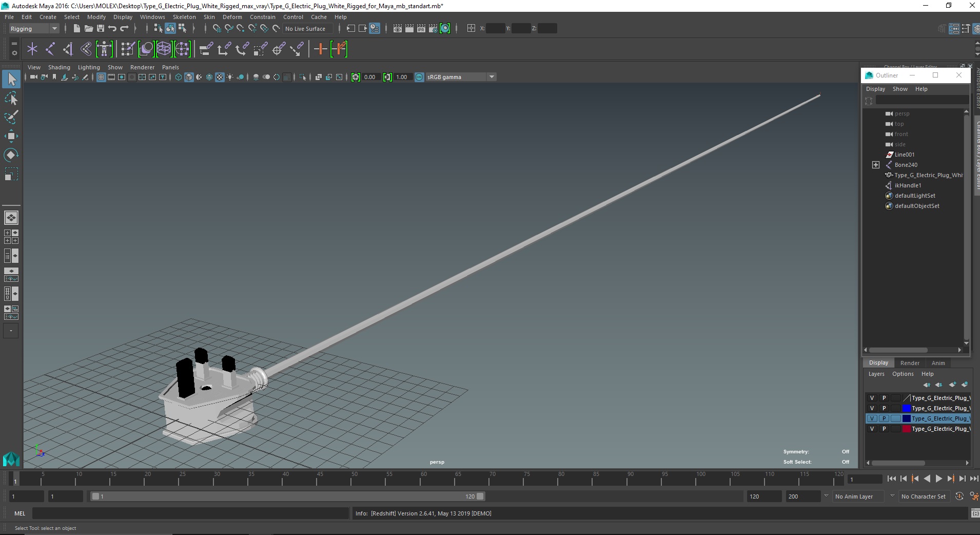Open the No Live Surface field
The width and height of the screenshot is (980, 535).
coord(308,29)
